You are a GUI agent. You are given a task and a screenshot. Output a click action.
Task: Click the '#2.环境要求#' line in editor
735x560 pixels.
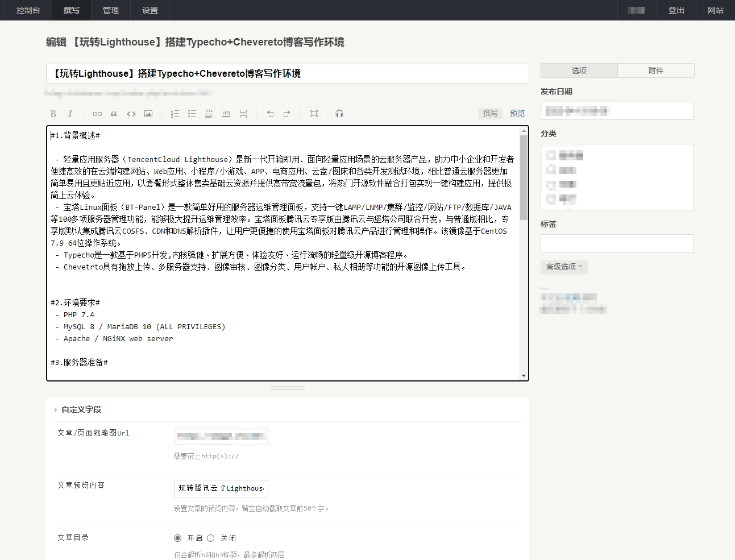coord(75,302)
